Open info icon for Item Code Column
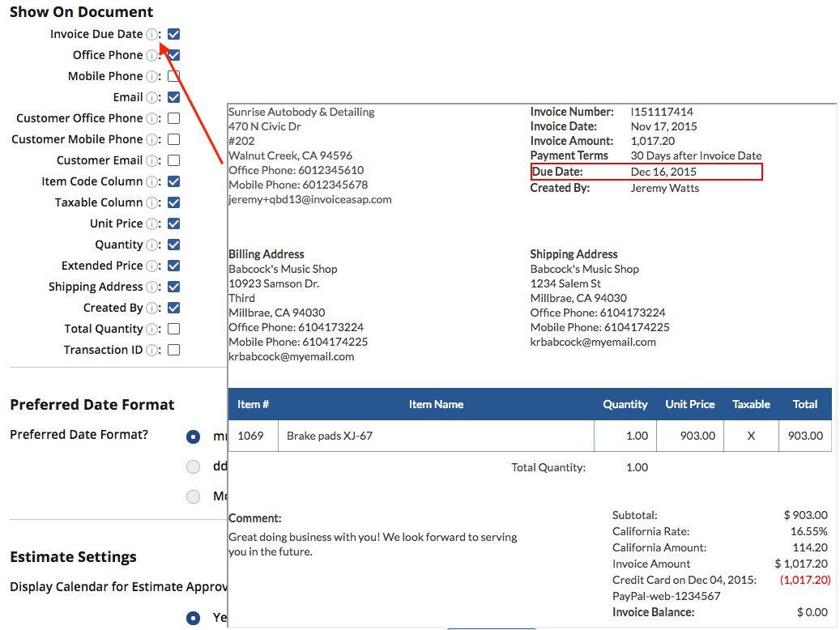Viewport: 840px width, 630px height. click(x=151, y=182)
